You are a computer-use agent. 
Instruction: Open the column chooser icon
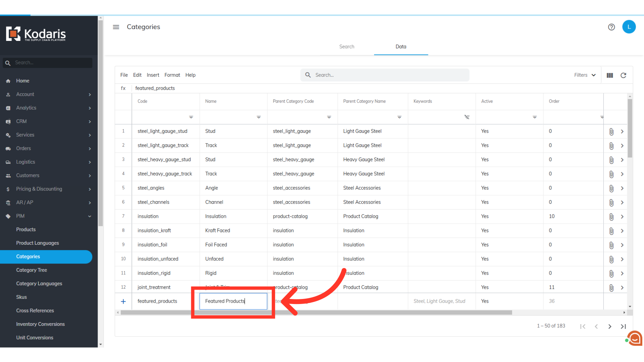[x=610, y=75]
